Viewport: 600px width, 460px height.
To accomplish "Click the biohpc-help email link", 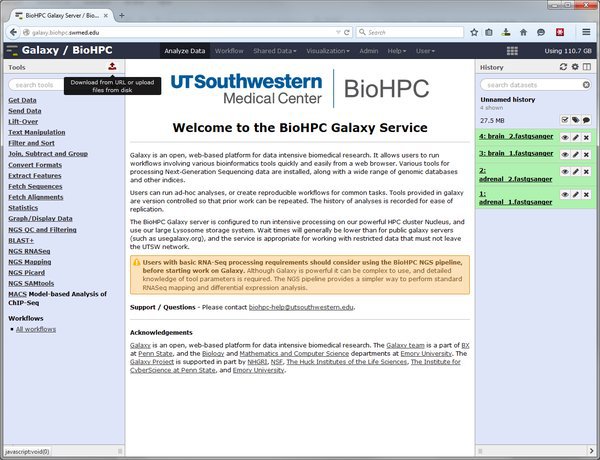I will (x=301, y=307).
